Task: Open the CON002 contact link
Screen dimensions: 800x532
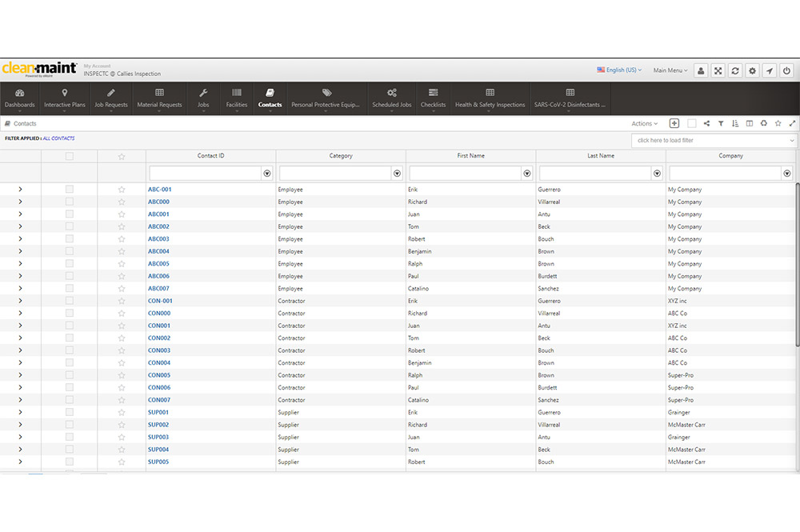Action: [x=159, y=338]
